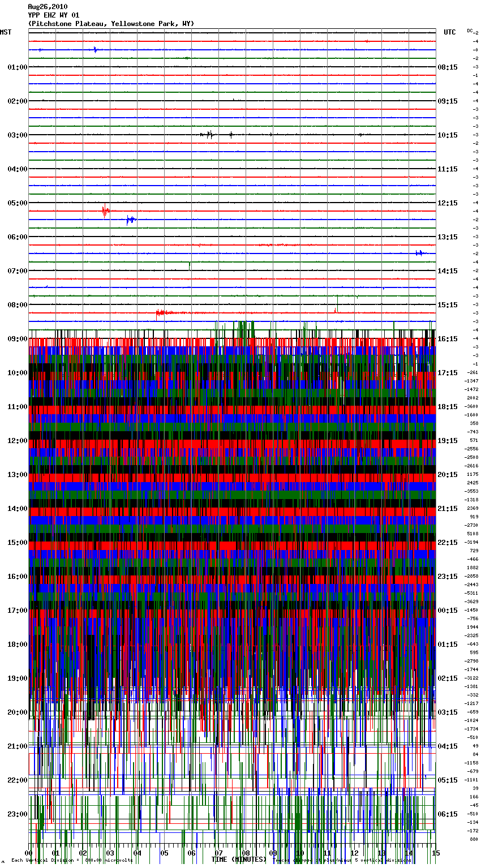
Task: Click the DC offset value -5311
Action: pos(471,594)
